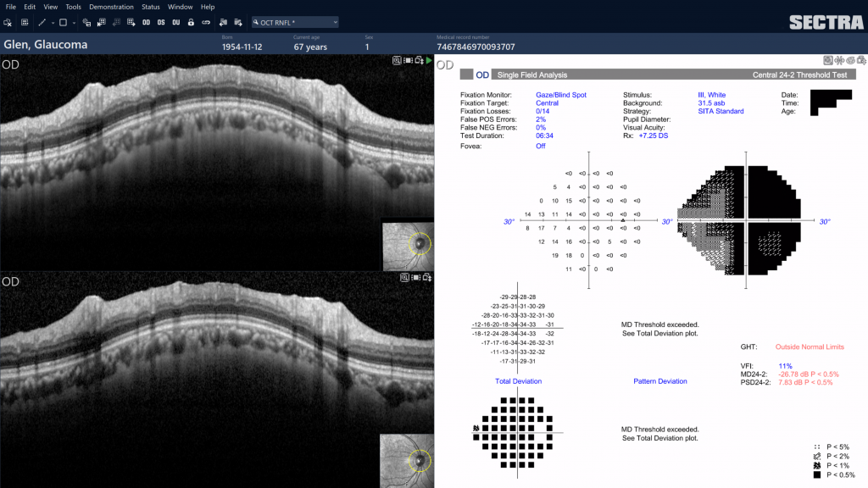Click the Gaze/Blind Spot value
The height and width of the screenshot is (488, 868).
561,95
